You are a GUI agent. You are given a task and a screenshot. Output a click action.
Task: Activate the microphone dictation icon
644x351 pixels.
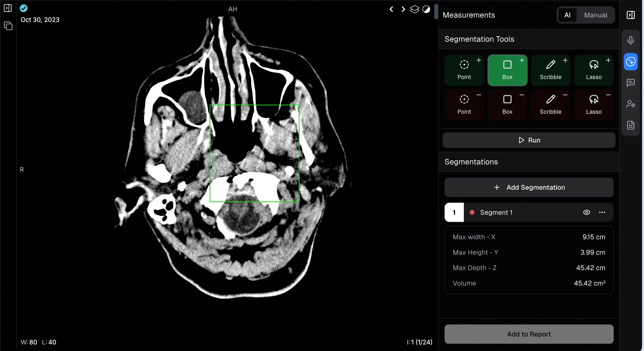(630, 40)
